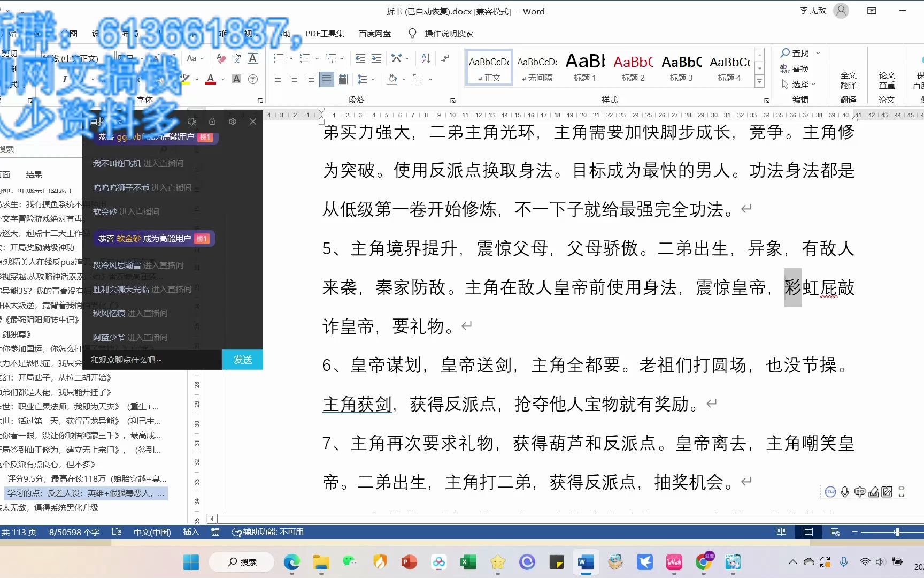Open the Font dialog launcher

[x=260, y=100]
